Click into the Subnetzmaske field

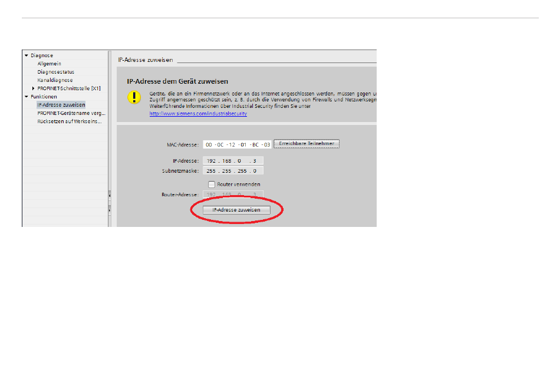click(233, 170)
